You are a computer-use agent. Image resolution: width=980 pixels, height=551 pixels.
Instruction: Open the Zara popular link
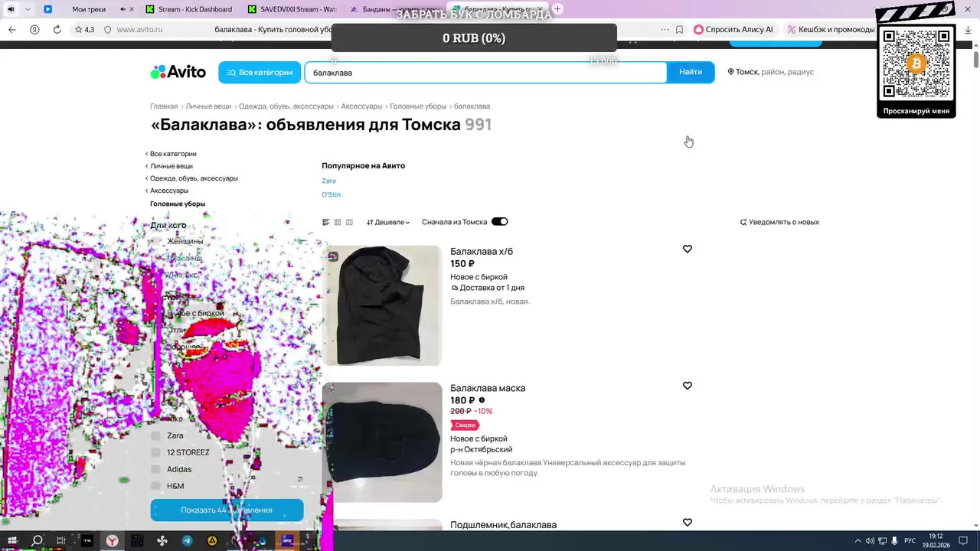[x=328, y=181]
